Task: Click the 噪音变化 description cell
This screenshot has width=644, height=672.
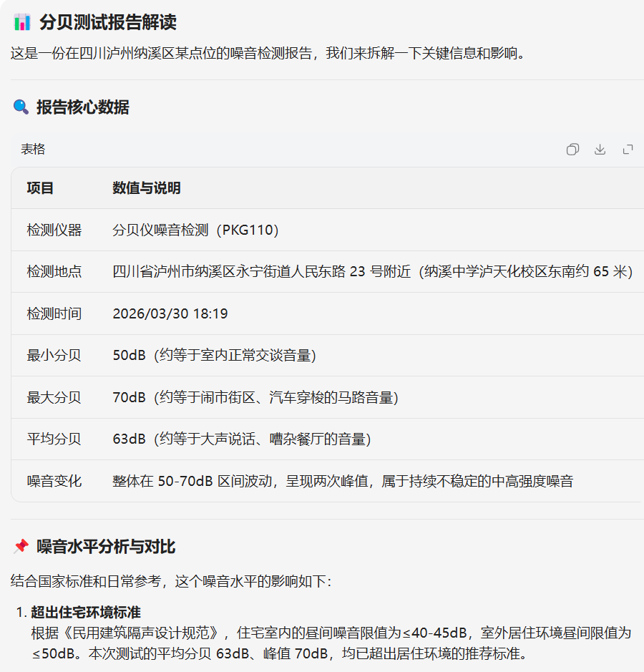Action: tap(343, 481)
